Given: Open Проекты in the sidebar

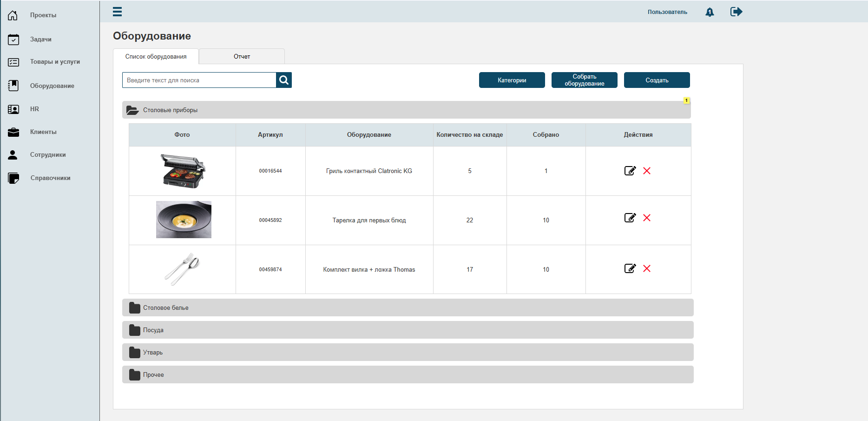Looking at the screenshot, I should point(43,15).
